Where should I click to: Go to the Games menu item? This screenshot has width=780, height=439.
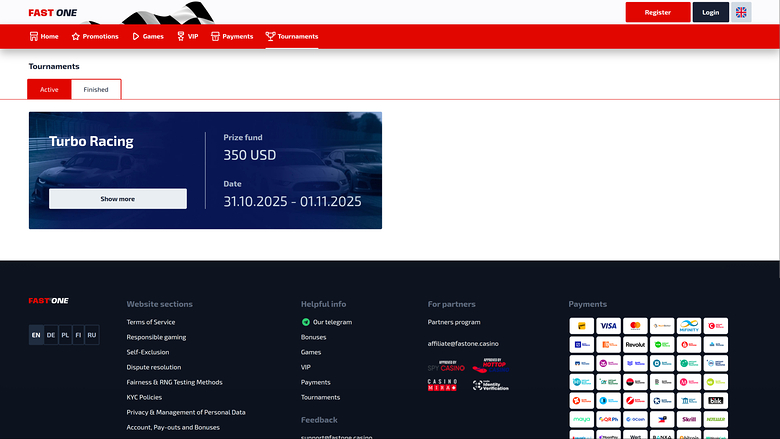[148, 36]
